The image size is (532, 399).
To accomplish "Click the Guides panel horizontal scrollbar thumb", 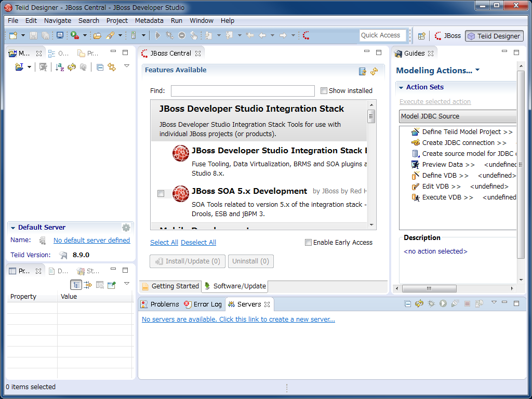I will (429, 288).
